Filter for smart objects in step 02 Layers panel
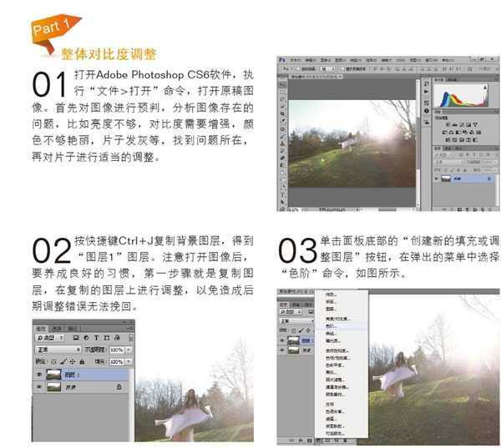Image resolution: width=501 pixels, height=448 pixels. 117,338
